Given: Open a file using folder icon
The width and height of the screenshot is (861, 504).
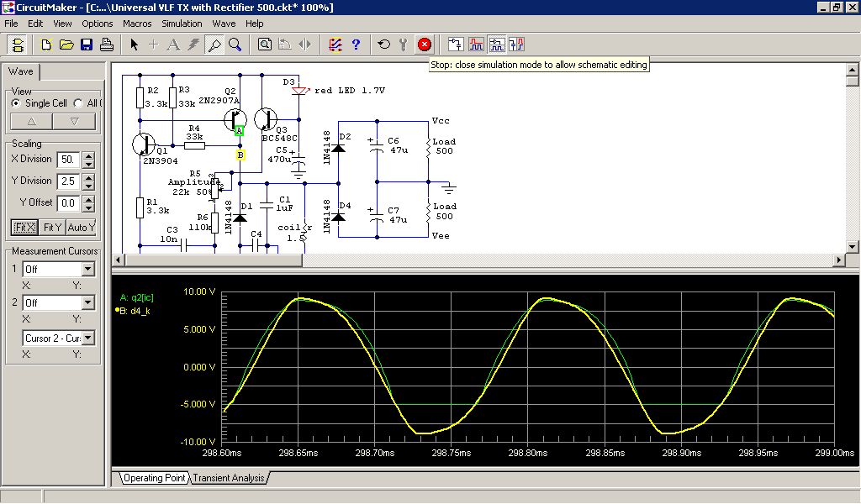Looking at the screenshot, I should click(x=66, y=45).
